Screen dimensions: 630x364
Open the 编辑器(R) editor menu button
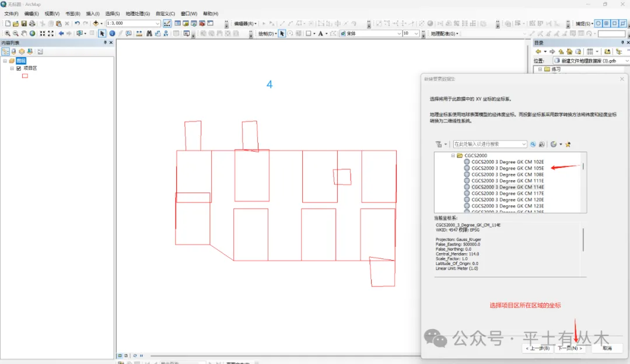pos(245,24)
